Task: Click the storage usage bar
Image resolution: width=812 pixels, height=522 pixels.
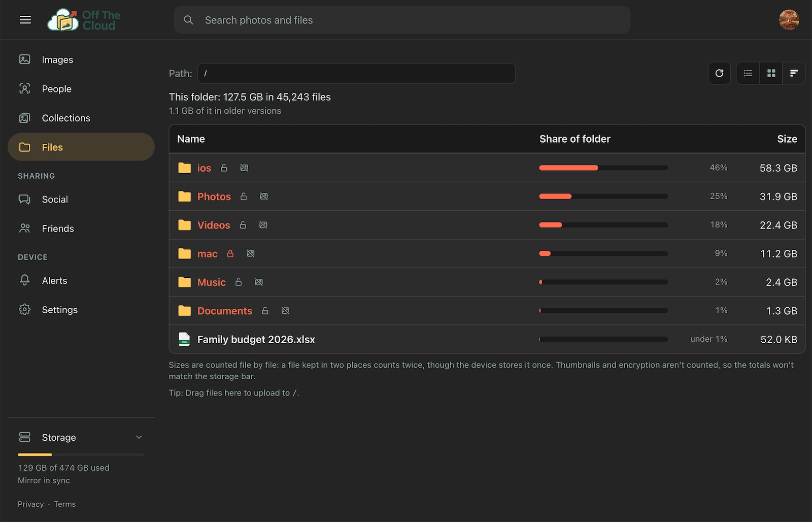Action: click(x=81, y=454)
